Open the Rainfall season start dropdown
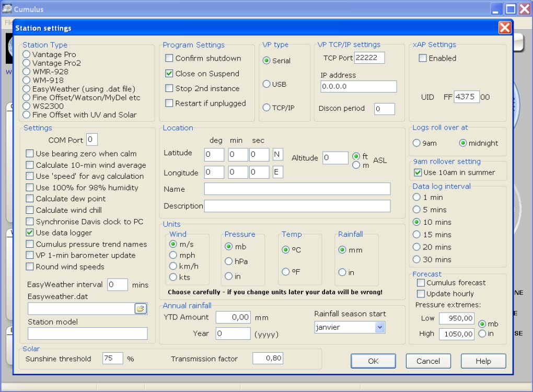Image resolution: width=533 pixels, height=392 pixels. (x=380, y=327)
